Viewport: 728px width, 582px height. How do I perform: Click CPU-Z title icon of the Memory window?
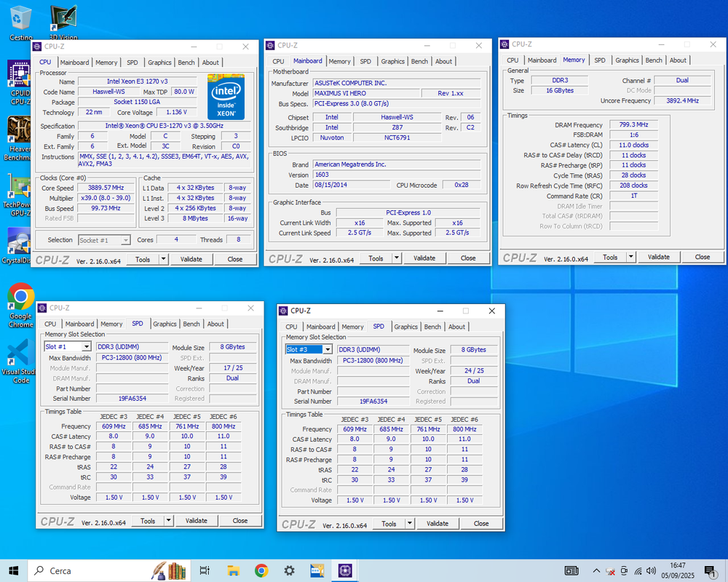pos(505,44)
